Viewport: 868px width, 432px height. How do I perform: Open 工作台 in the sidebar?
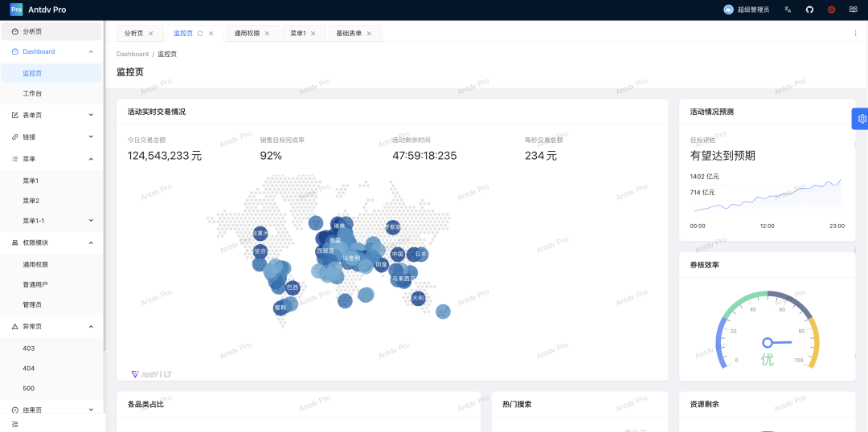[51, 93]
